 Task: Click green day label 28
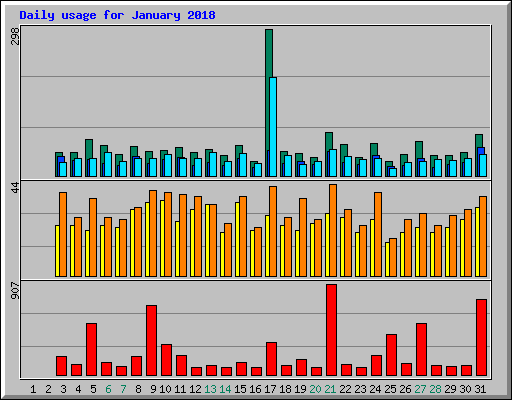[435, 389]
